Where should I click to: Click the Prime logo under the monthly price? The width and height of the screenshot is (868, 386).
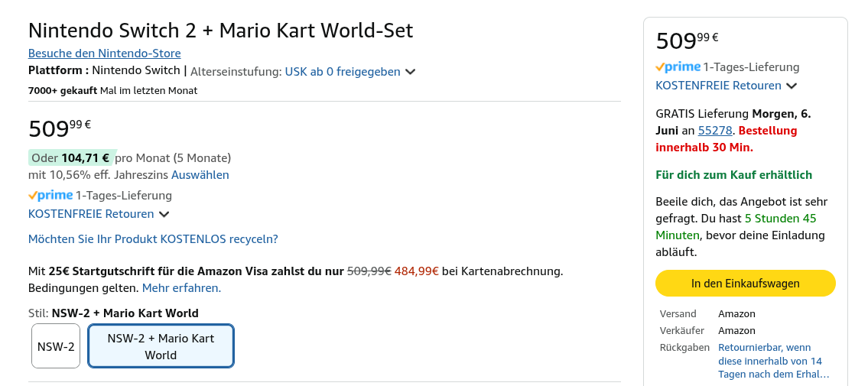pos(51,196)
